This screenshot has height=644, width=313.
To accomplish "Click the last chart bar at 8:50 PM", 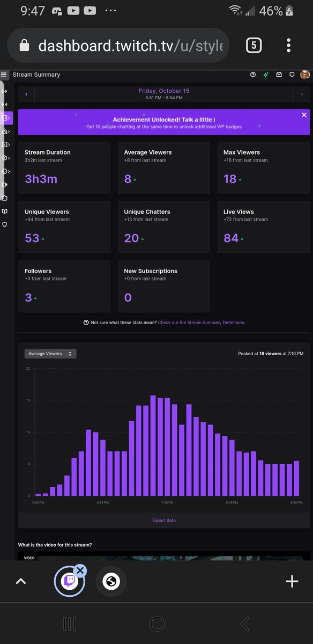I will [296, 478].
